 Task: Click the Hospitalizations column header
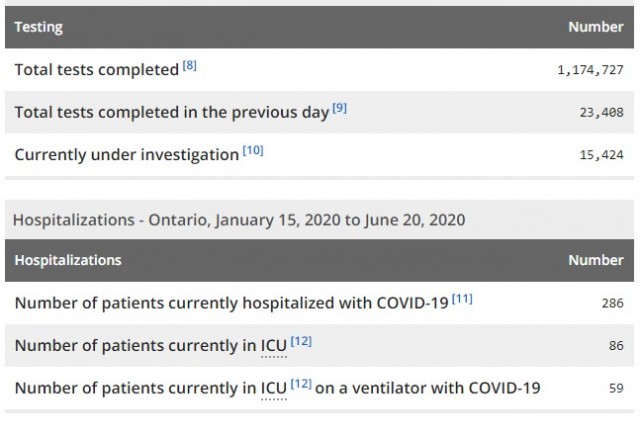coord(68,260)
